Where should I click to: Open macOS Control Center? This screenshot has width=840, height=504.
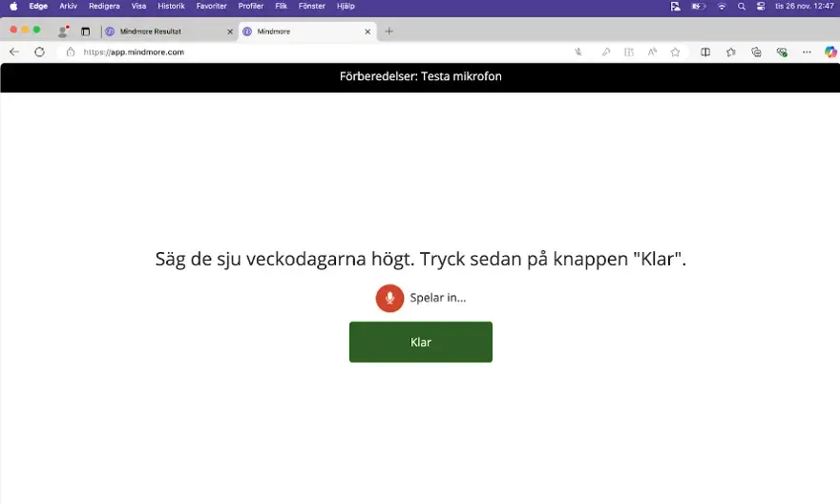coord(761,6)
